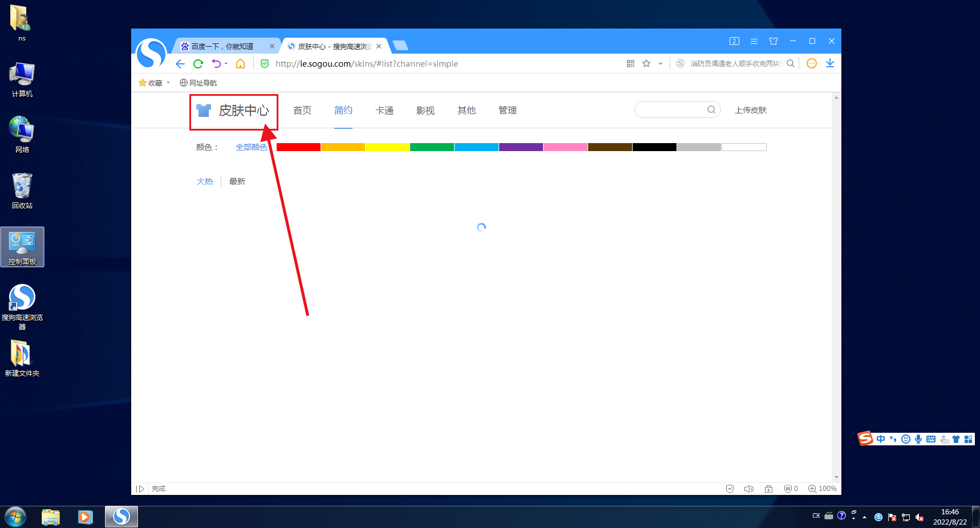Screen dimensions: 980x528
Task: Select the 简约 category tab
Action: click(x=343, y=110)
